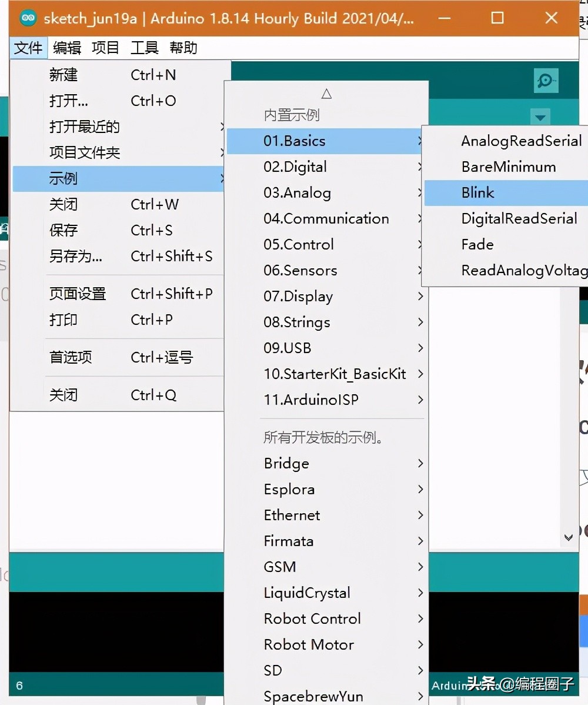Open the 工具 menu

click(144, 48)
